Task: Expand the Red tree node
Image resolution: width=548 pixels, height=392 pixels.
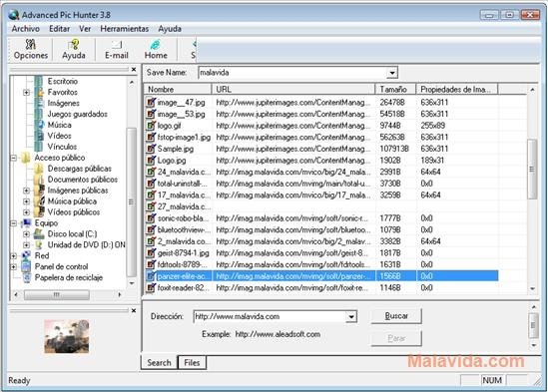Action: pyautogui.click(x=14, y=255)
